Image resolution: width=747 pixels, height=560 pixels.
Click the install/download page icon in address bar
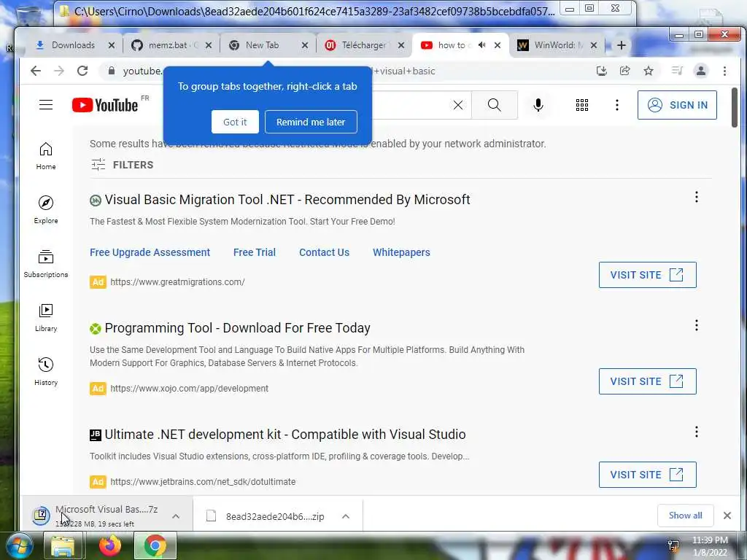coord(602,71)
